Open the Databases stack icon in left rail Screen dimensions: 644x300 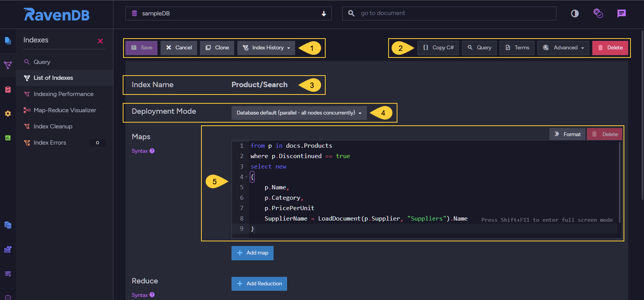coord(8,225)
